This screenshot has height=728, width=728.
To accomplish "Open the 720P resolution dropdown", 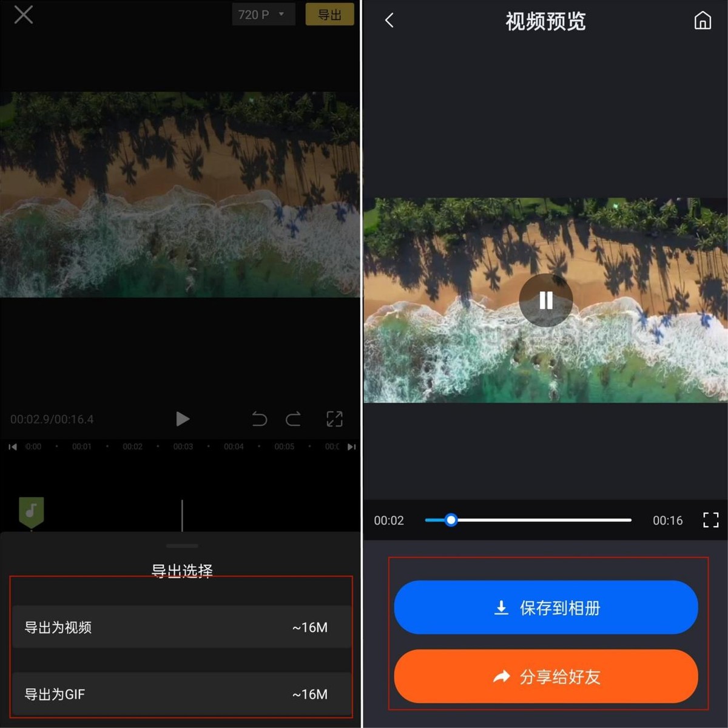I will click(263, 14).
